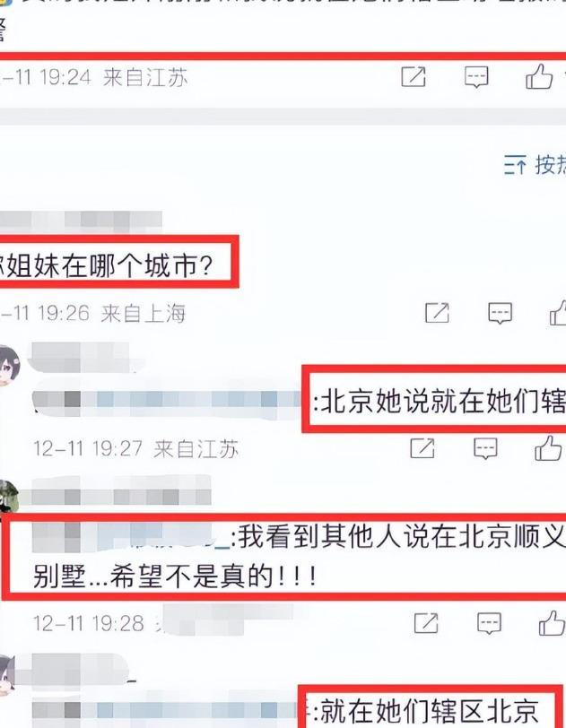The image size is (566, 728).
Task: Like the 19:26 comment from 上海
Action: click(558, 313)
